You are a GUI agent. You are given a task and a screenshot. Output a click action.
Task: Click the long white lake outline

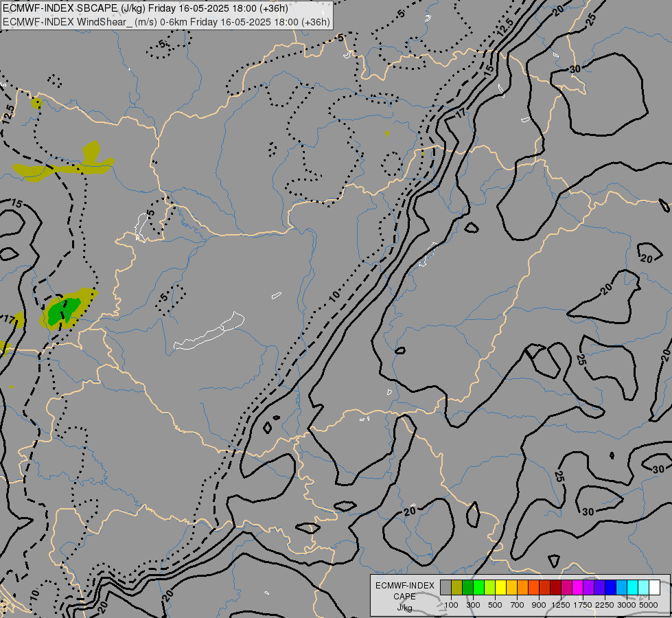pyautogui.click(x=209, y=332)
